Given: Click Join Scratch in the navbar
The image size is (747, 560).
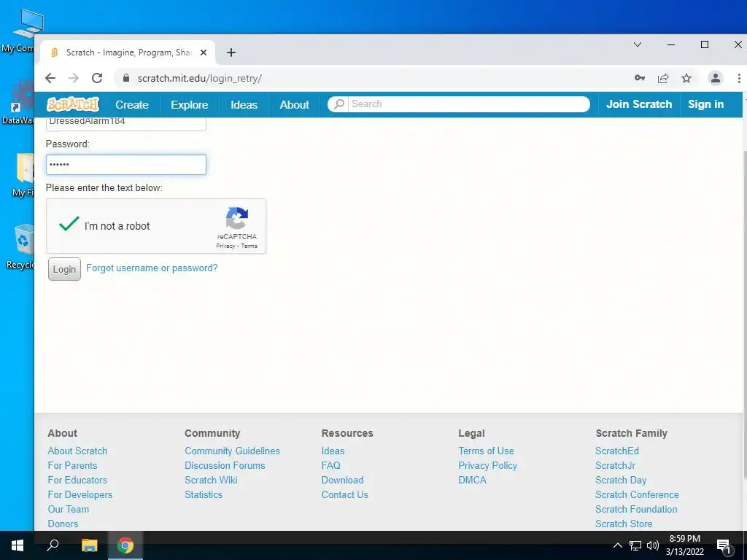Looking at the screenshot, I should coord(639,104).
